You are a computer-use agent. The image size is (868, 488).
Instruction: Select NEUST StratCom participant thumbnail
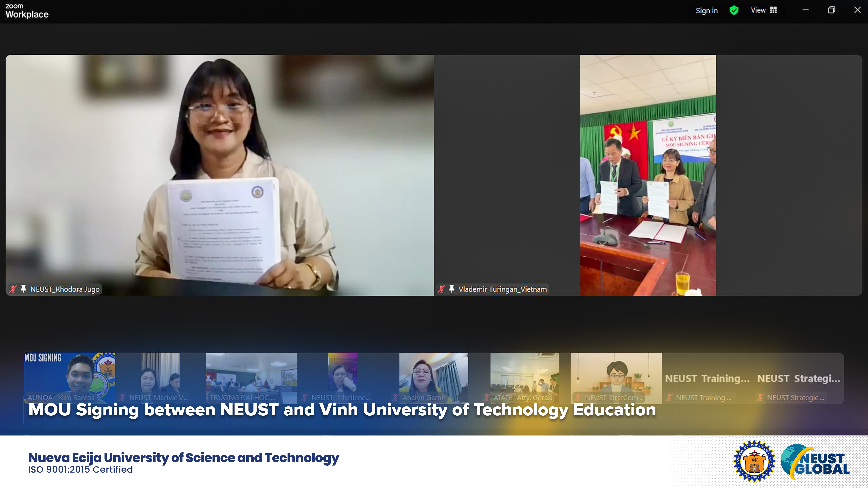[616, 378]
